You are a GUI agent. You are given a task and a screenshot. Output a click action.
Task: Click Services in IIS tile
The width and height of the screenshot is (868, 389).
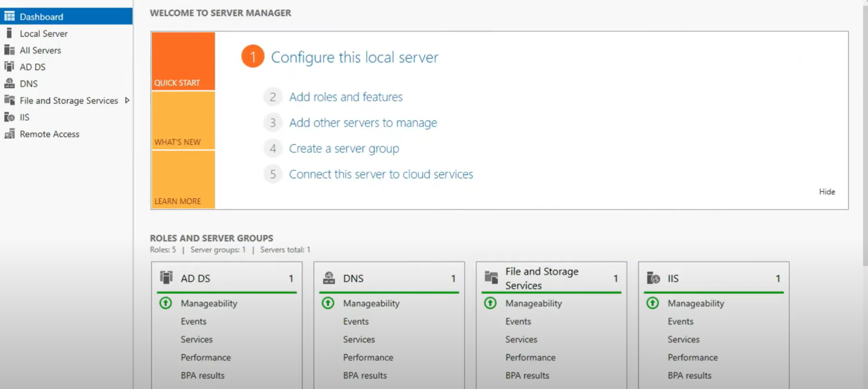(x=683, y=339)
